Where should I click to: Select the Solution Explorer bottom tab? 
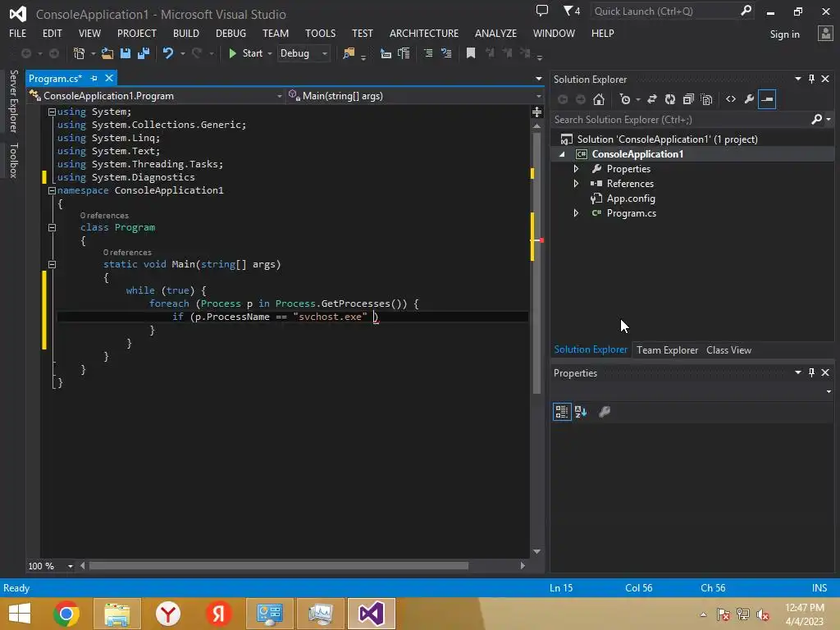[x=591, y=349]
